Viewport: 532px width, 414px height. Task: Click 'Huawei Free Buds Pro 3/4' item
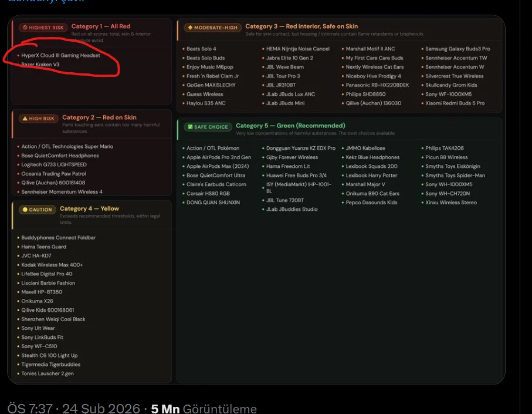coord(296,175)
